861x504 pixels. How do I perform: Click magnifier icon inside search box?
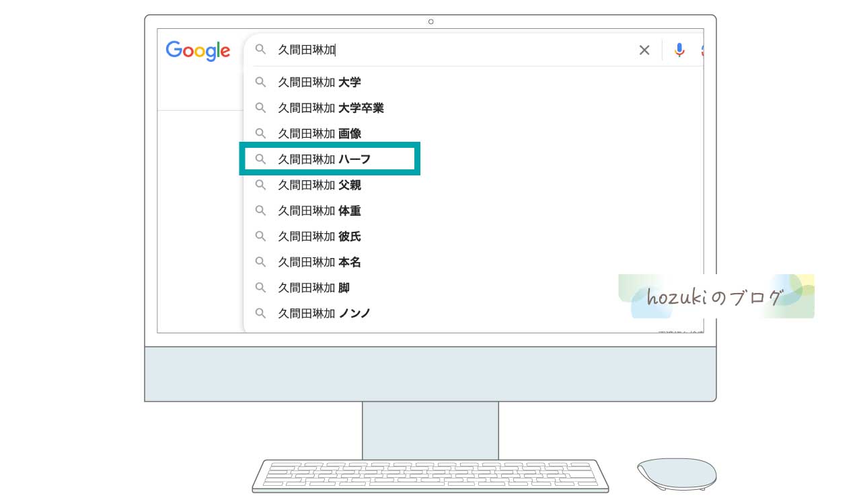tap(260, 50)
